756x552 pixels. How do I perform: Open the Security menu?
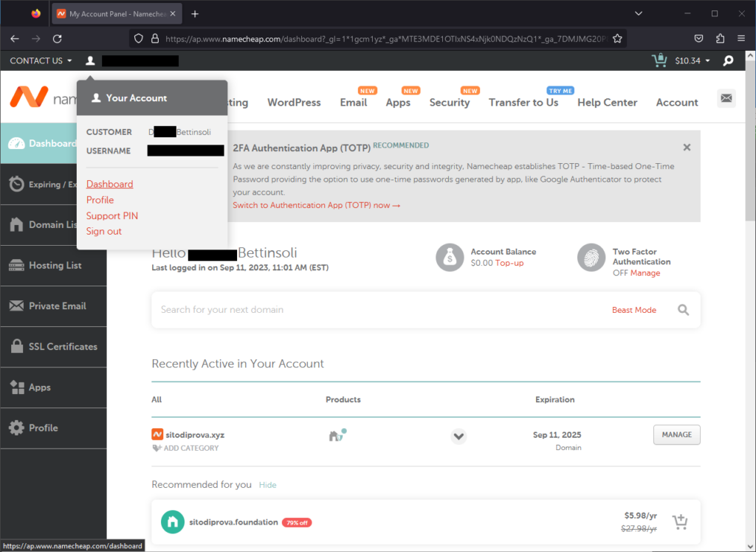[x=450, y=102]
